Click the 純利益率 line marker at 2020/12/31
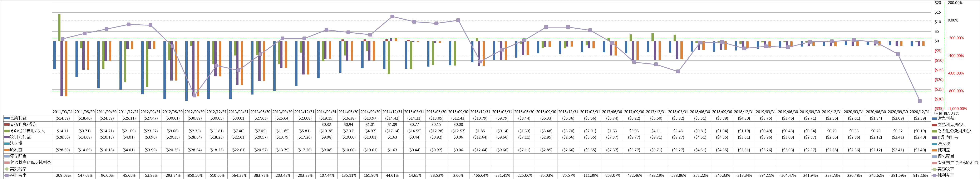980x179 pixels. coord(920,101)
